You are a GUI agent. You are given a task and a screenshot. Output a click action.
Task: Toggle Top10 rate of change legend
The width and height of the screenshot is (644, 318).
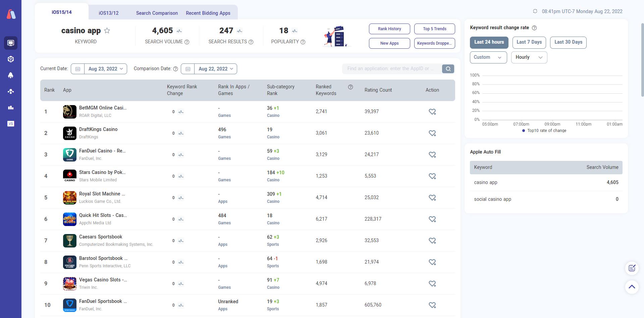544,131
